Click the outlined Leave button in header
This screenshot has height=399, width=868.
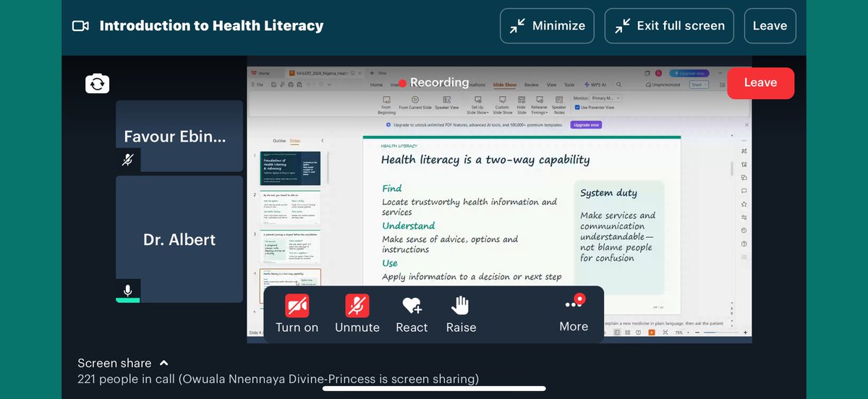point(770,26)
